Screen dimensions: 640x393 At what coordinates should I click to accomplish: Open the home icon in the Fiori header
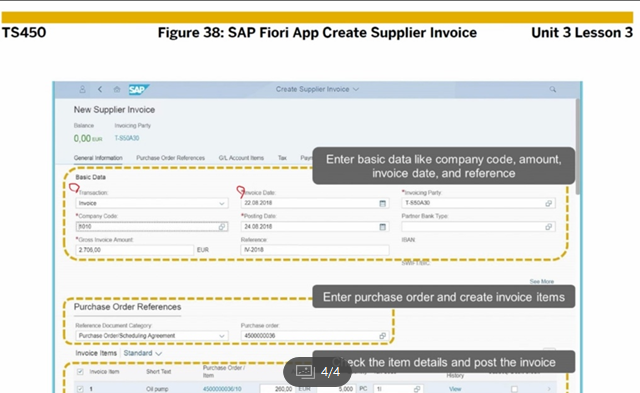[117, 89]
